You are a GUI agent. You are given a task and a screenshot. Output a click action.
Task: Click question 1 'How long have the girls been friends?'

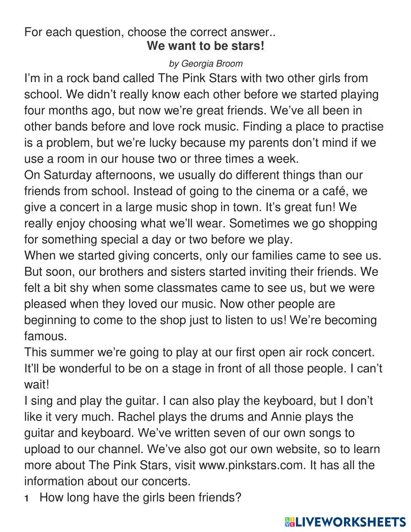click(140, 497)
